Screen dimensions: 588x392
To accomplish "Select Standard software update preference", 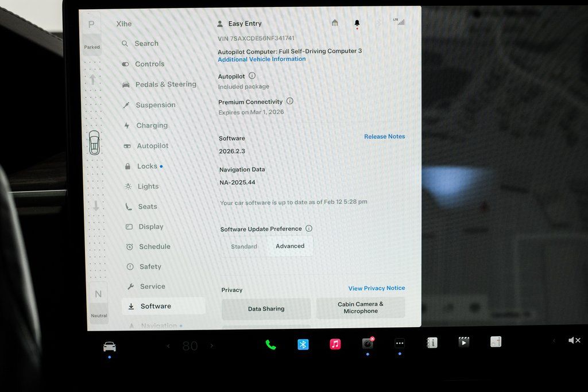I will click(x=244, y=246).
